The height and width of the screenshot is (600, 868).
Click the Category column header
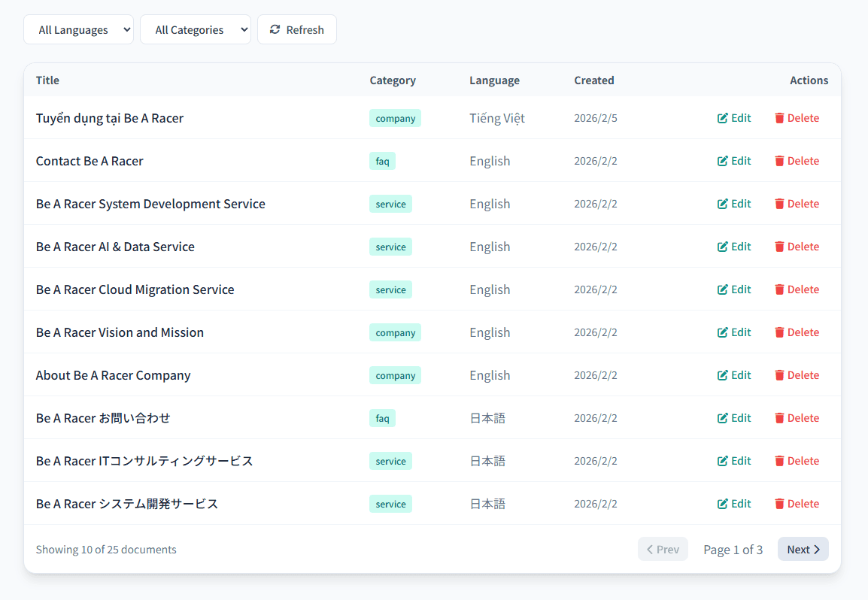393,80
